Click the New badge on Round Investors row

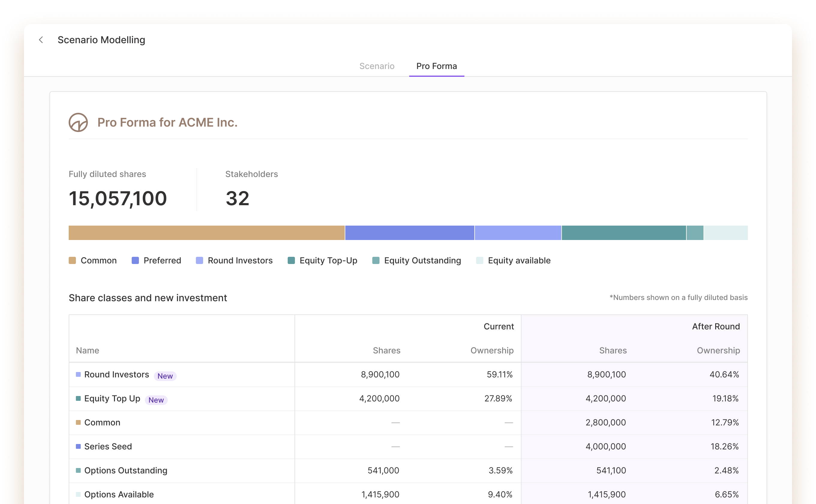pyautogui.click(x=165, y=376)
